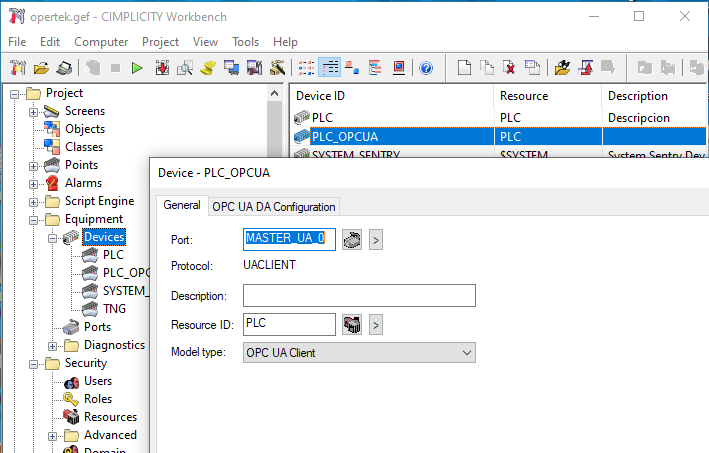Click the project wizard box icon
709x453 pixels.
pyautogui.click(x=277, y=68)
